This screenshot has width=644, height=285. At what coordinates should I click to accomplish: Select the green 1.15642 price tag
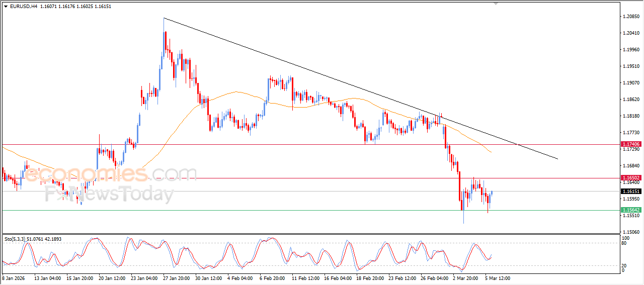tap(630, 210)
